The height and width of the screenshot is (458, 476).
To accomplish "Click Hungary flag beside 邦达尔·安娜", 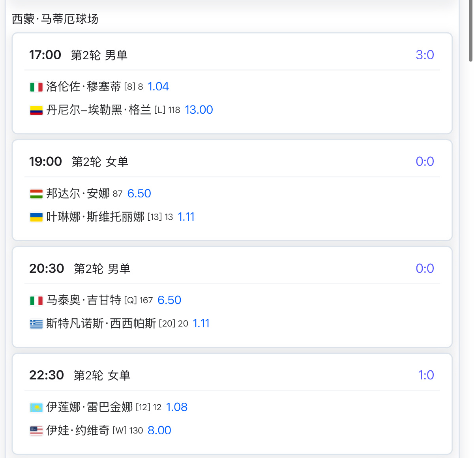I will [x=36, y=194].
